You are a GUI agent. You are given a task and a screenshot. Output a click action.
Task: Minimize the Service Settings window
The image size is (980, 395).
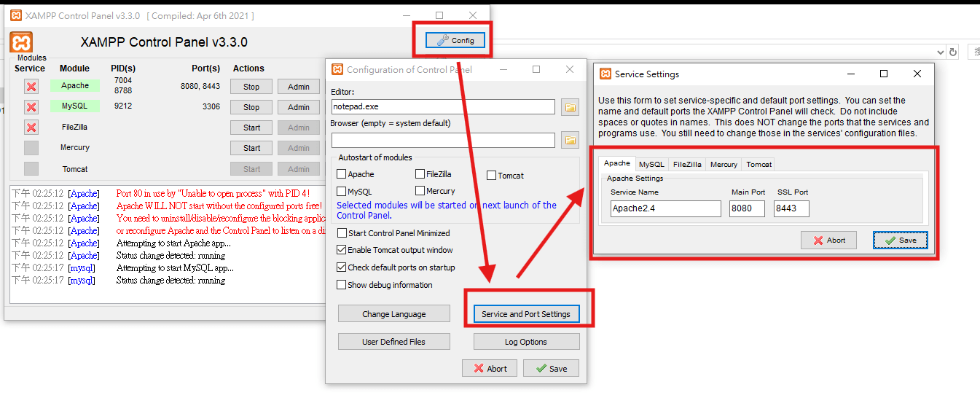850,74
